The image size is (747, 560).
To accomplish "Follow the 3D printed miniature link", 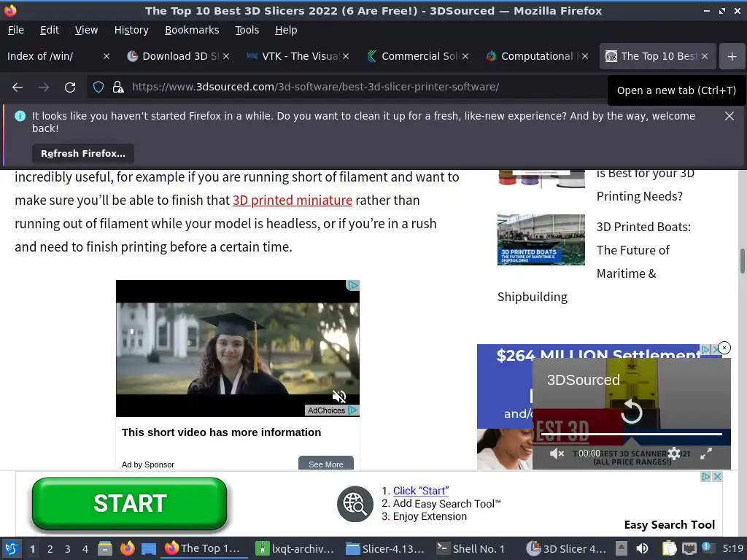I will click(292, 201).
